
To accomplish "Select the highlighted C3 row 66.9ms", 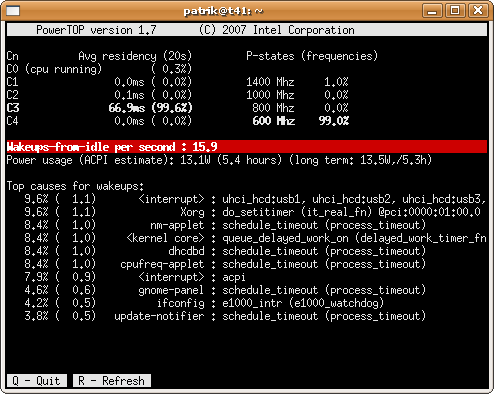I will pyautogui.click(x=99, y=108).
